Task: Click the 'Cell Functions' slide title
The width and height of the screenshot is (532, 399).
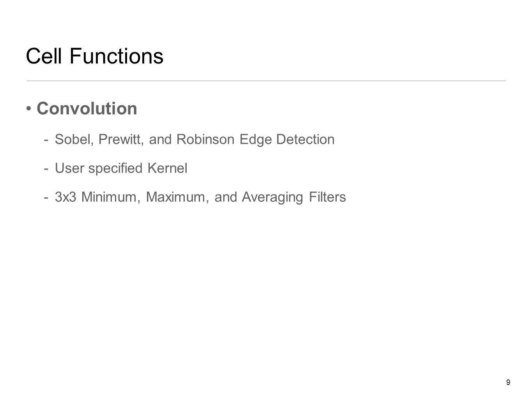Action: click(94, 56)
